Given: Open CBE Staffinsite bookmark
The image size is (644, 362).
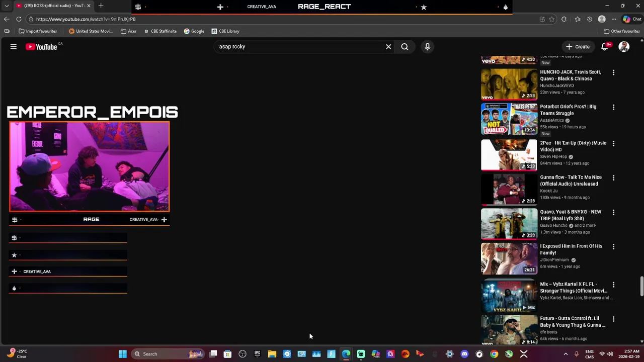Looking at the screenshot, I should coord(160,31).
